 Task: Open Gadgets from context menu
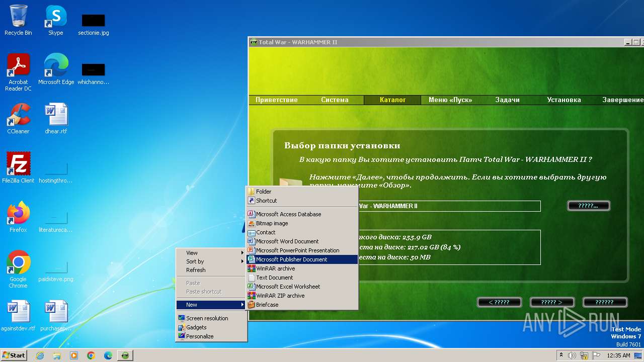211,327
